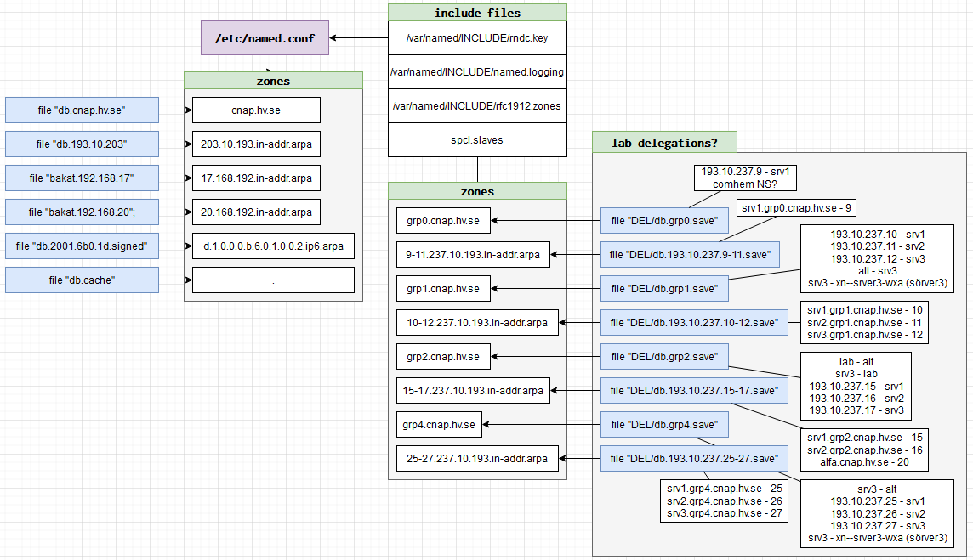Select 15-17.237.10.193.in-addr.arpa zone box
This screenshot has height=560, width=973.
(x=473, y=391)
